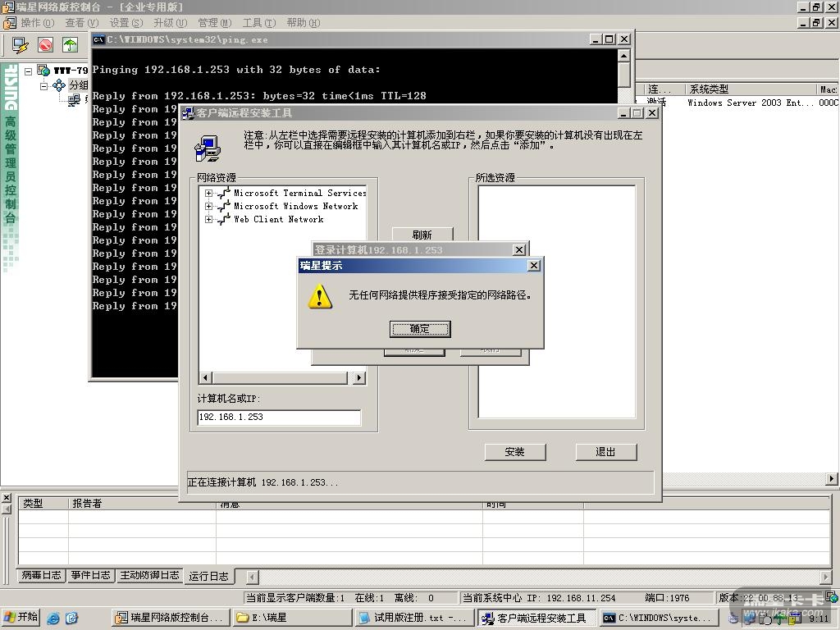Expand Web Client Network node
840x630 pixels.
pos(209,220)
